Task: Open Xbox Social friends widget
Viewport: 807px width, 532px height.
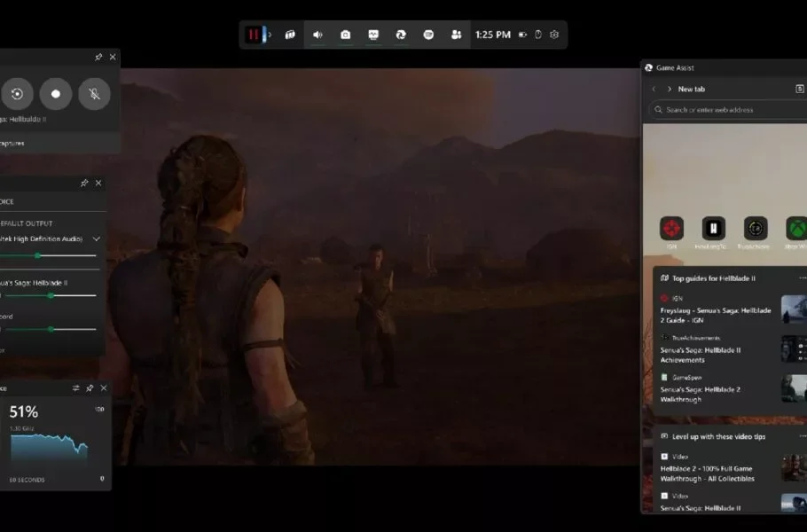Action: coord(456,35)
